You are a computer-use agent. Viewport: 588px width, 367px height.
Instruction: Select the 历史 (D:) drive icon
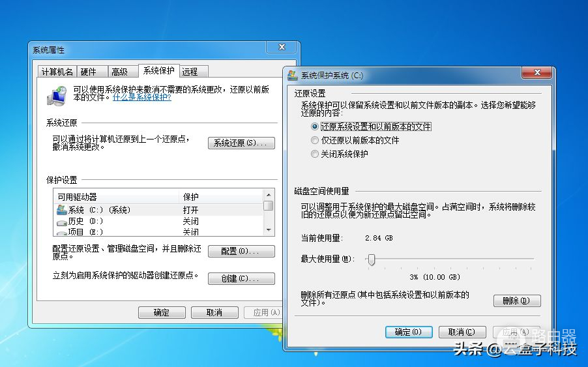point(61,222)
